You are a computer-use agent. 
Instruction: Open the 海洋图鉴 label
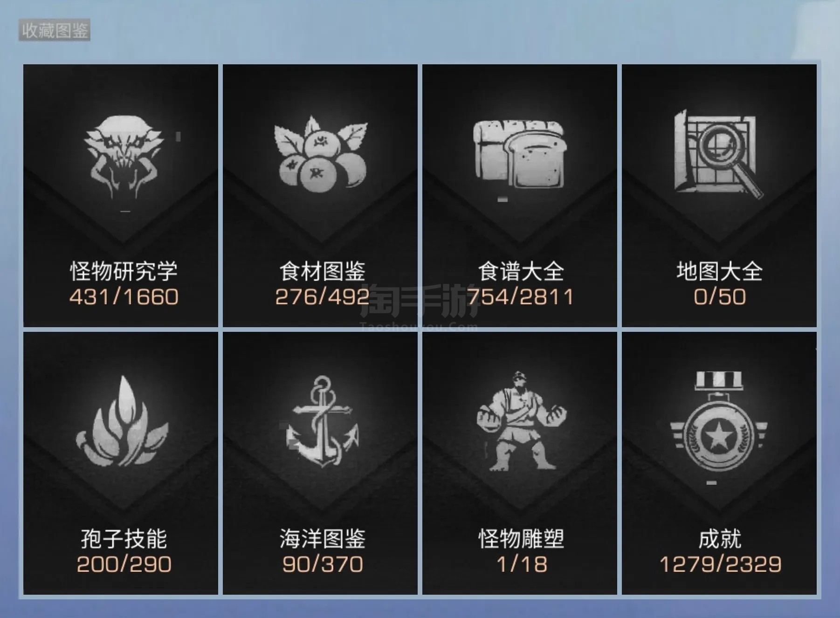(x=322, y=539)
